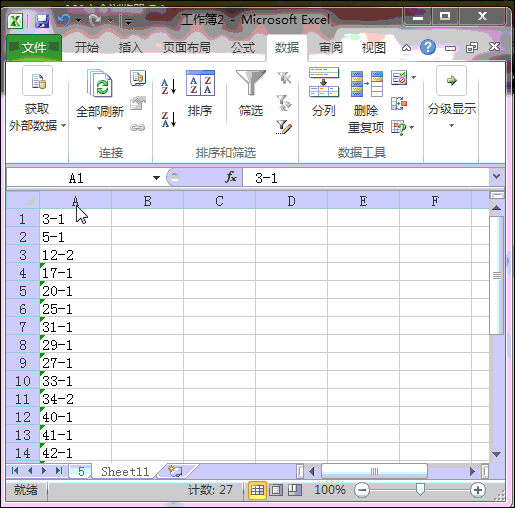Expand Get External Data dropdown arrow

click(x=63, y=126)
